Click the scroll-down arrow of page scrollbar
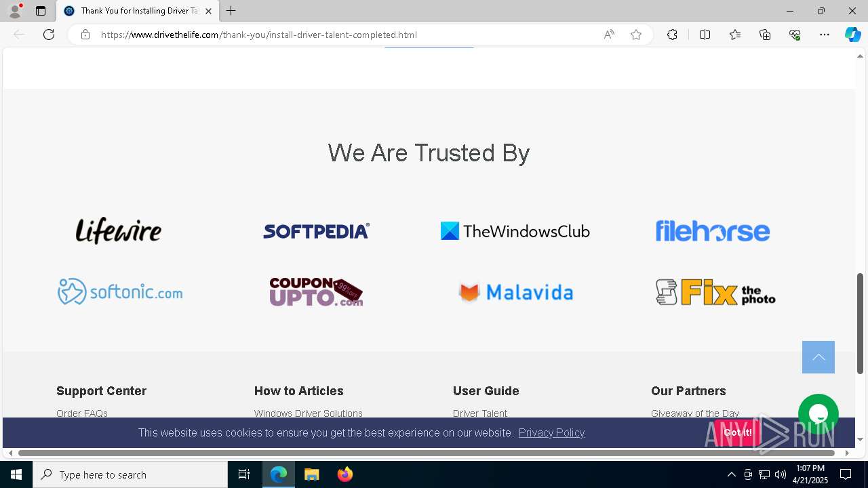The image size is (868, 488). click(860, 439)
